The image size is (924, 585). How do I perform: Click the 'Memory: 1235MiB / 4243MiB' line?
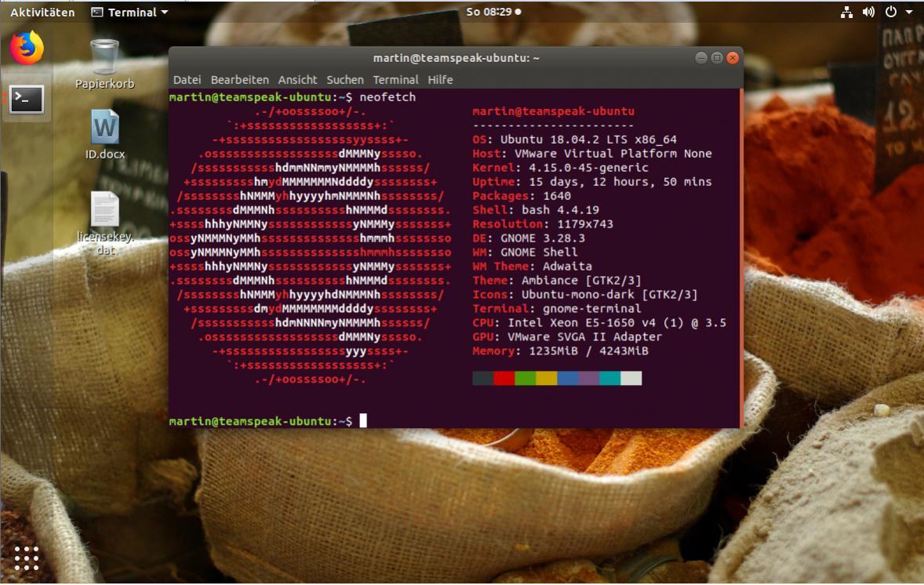[x=560, y=352]
